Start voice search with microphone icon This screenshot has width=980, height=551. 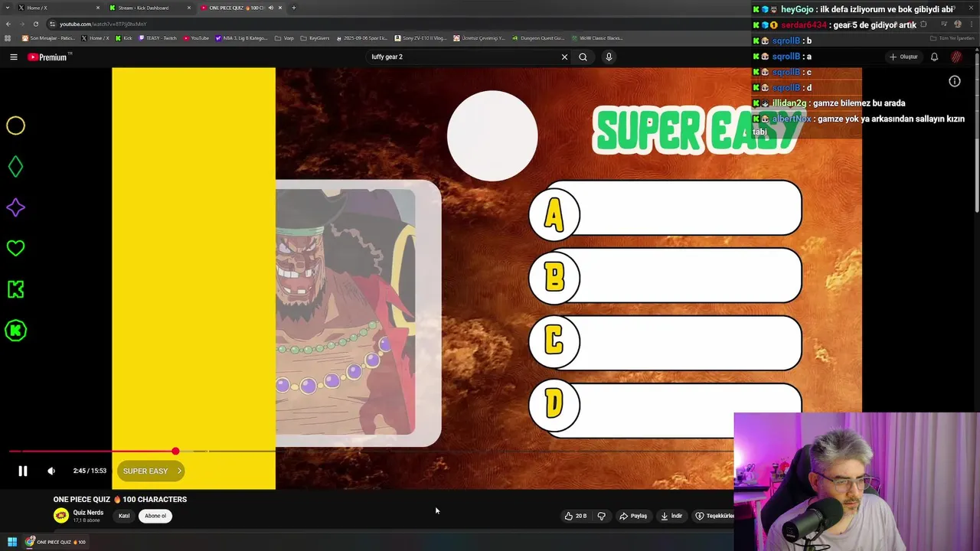click(609, 57)
